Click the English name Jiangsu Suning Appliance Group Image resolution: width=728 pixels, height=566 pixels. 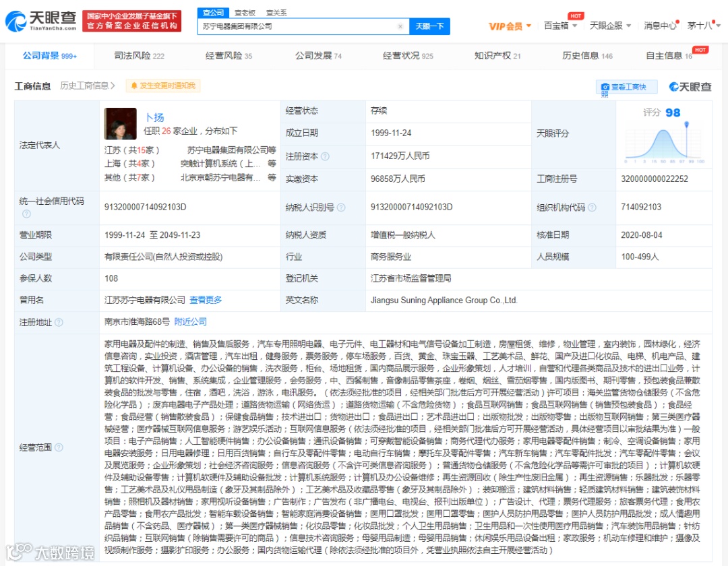[x=444, y=300]
